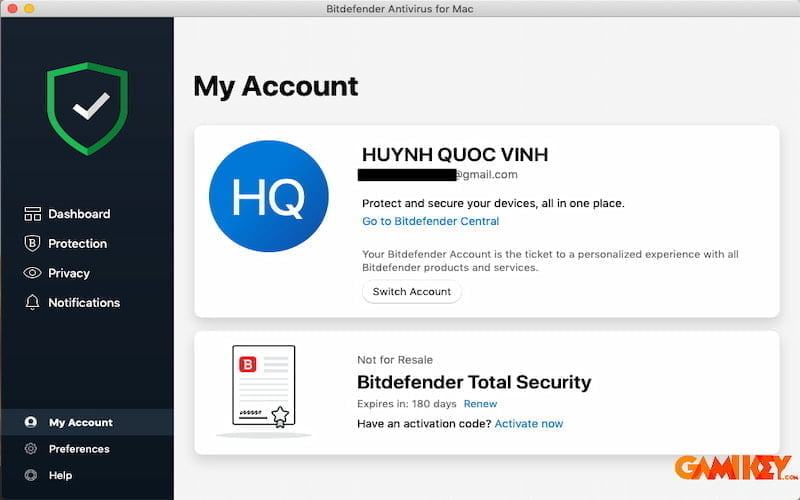Open the Dashboard section

point(79,214)
